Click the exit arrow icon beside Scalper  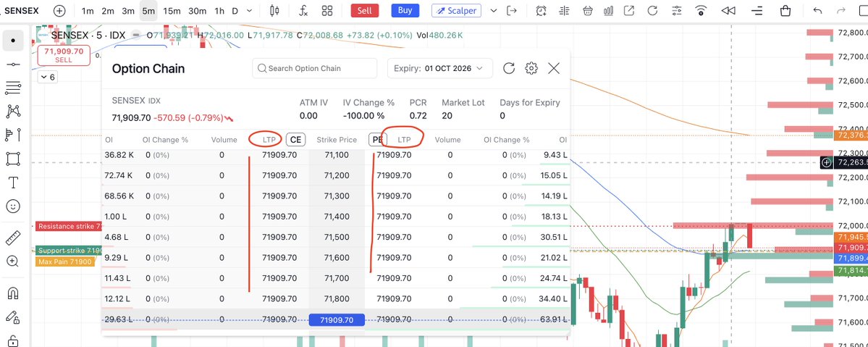[x=512, y=11]
